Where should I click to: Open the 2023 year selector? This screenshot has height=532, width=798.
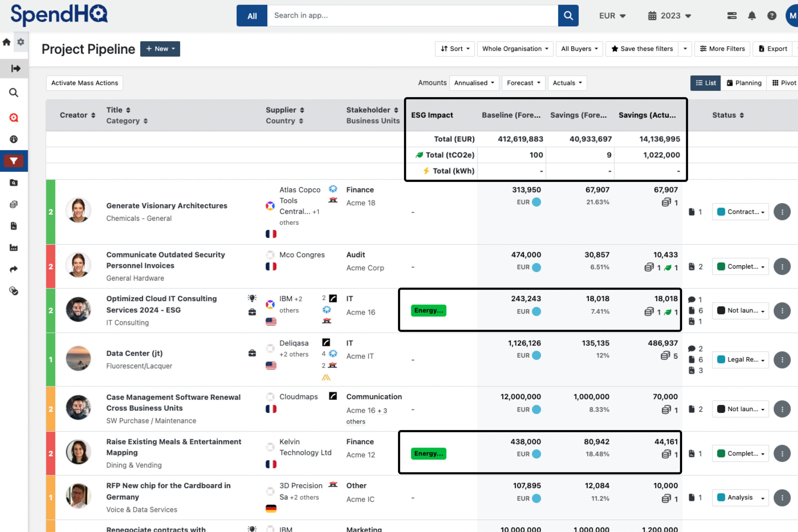pyautogui.click(x=669, y=16)
